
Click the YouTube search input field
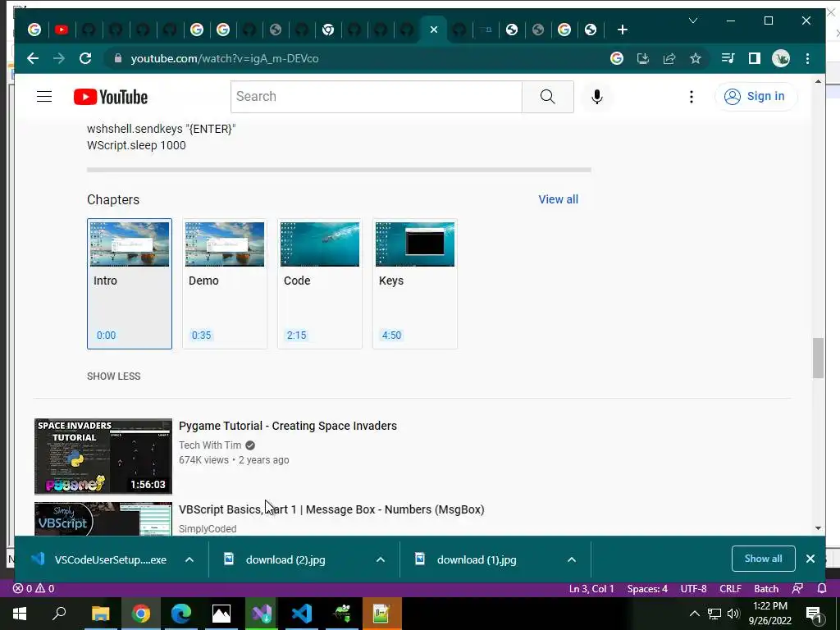376,97
